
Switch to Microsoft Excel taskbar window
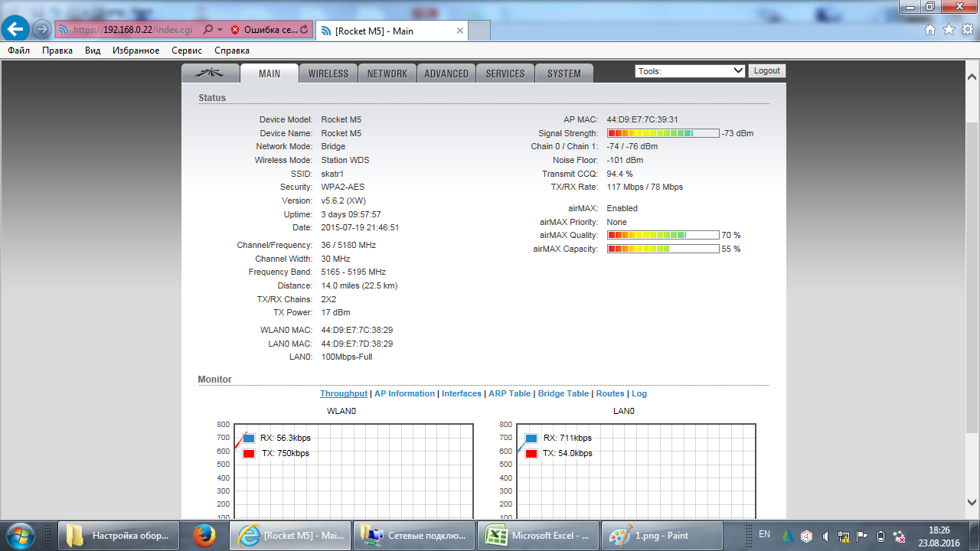click(x=537, y=536)
